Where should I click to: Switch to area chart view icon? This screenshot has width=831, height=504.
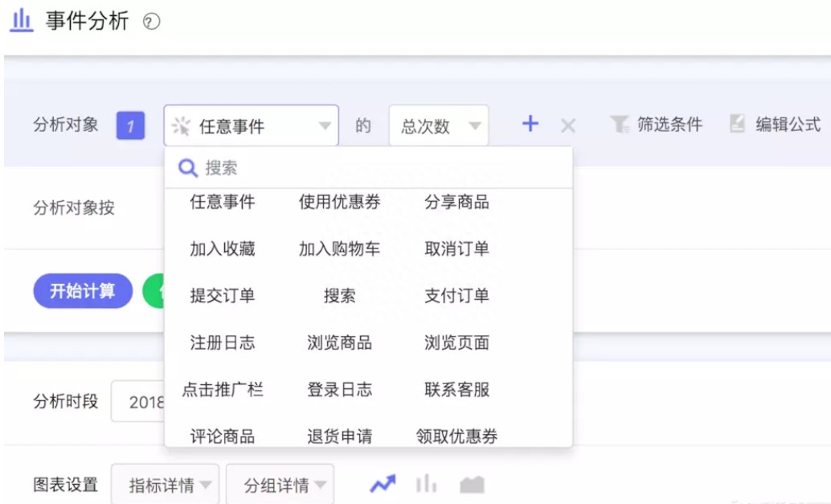[x=472, y=484]
